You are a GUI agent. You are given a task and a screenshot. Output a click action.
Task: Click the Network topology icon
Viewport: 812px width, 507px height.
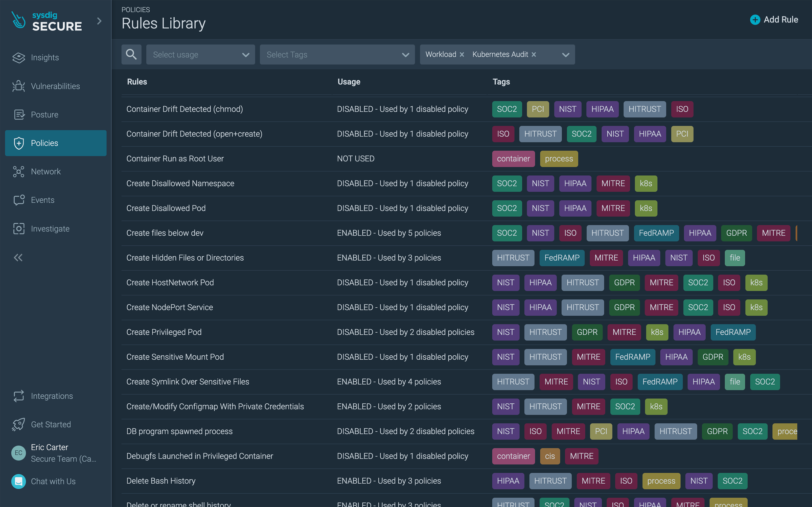tap(19, 172)
